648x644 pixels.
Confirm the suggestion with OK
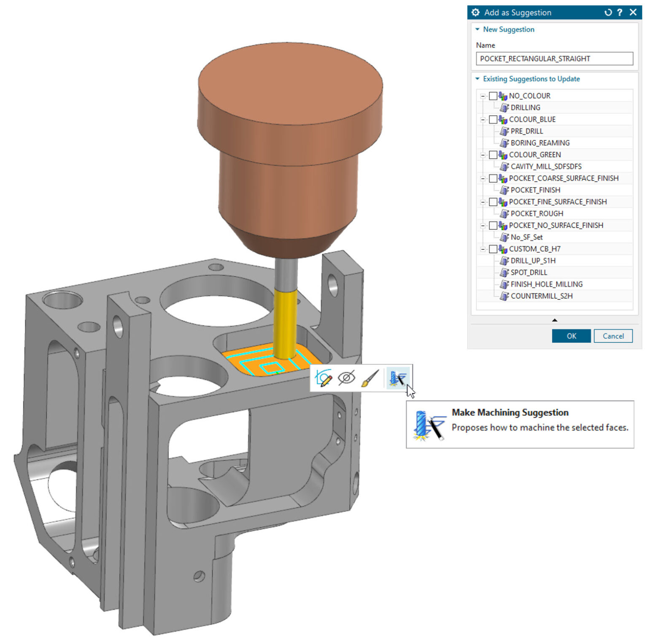point(571,336)
